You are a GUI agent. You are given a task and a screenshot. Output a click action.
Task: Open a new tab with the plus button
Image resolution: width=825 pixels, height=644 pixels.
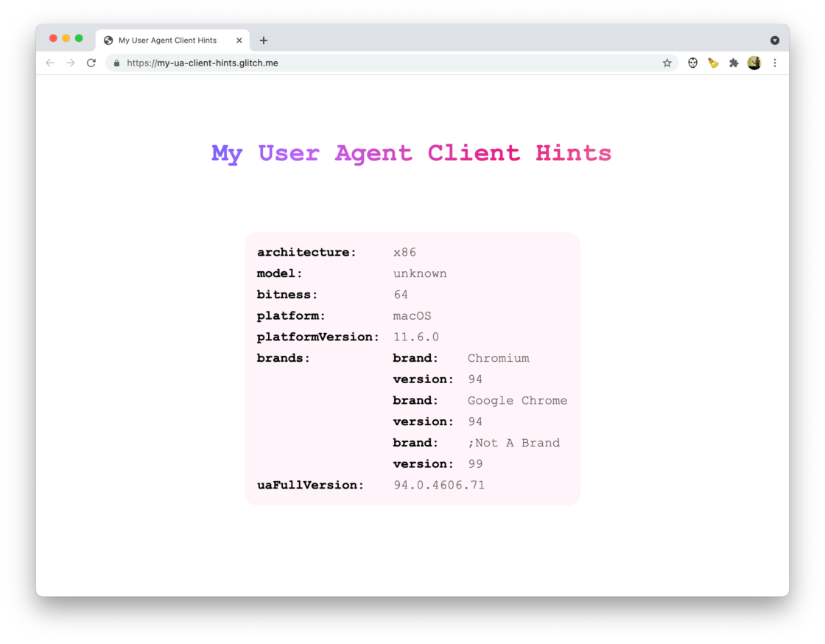click(264, 40)
